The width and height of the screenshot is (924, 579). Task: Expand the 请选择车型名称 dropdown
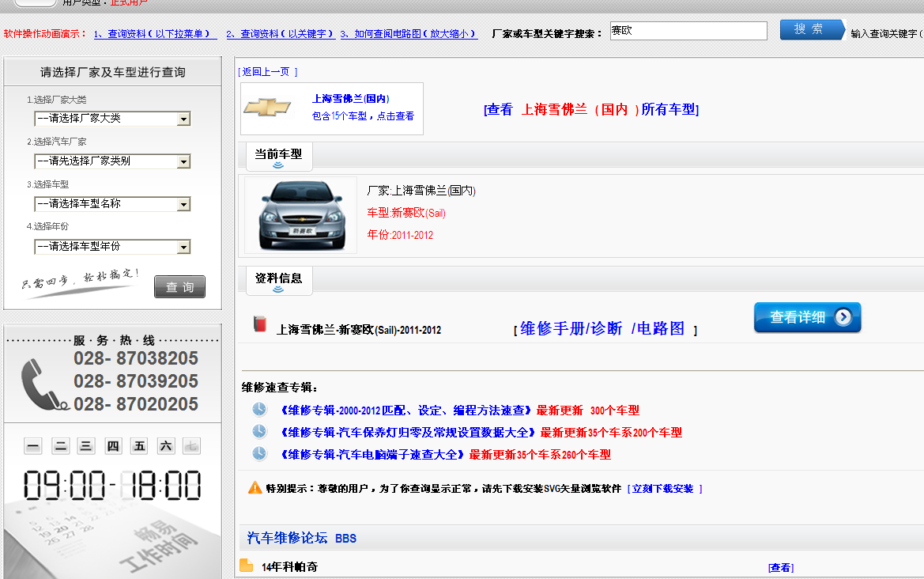[112, 204]
